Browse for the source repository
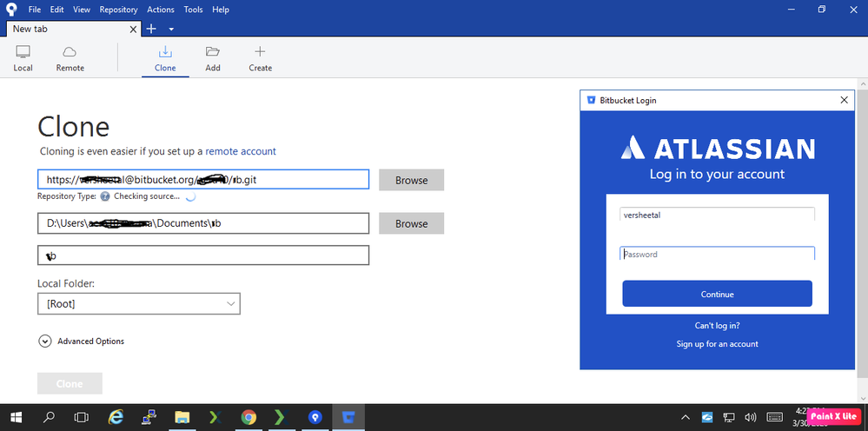Screen dimensions: 868x431 click(411, 180)
